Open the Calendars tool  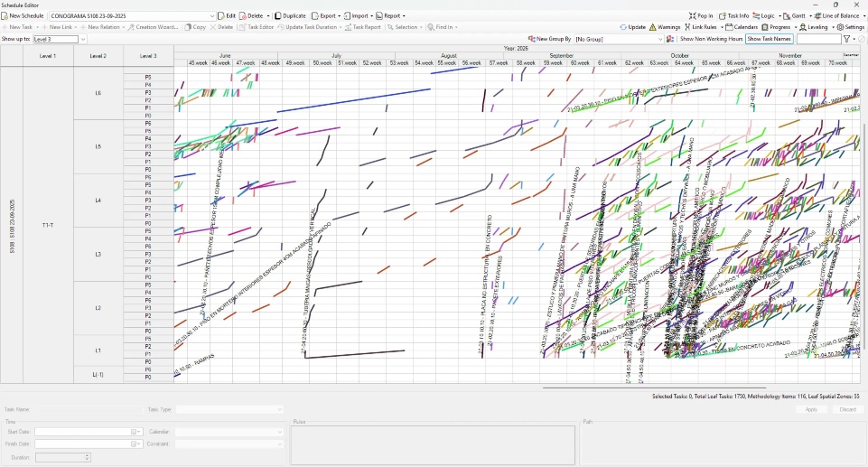[x=741, y=27]
